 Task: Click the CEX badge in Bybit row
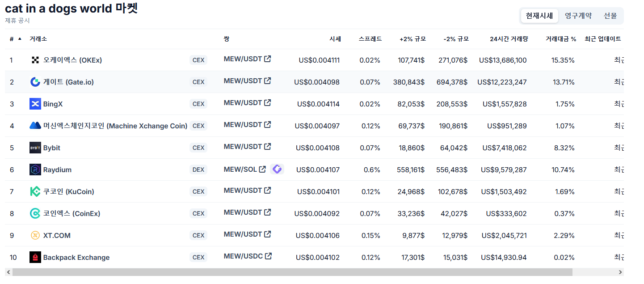pos(198,148)
